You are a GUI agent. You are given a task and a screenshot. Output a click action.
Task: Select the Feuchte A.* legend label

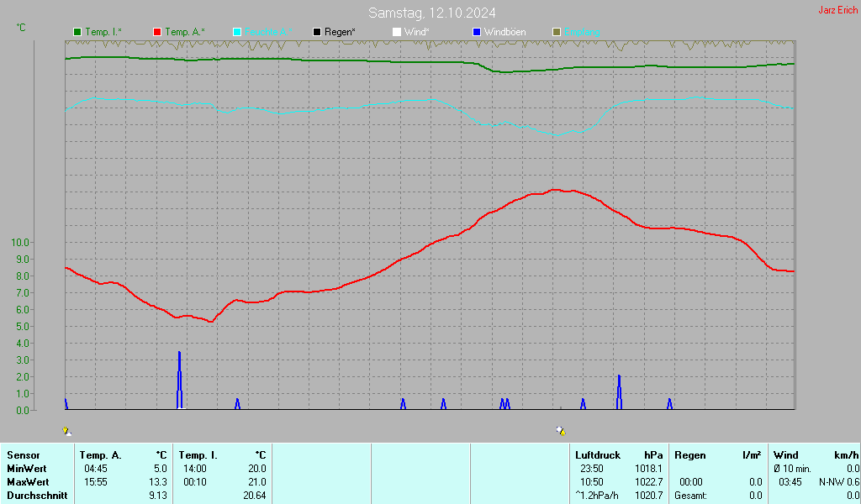(x=268, y=33)
